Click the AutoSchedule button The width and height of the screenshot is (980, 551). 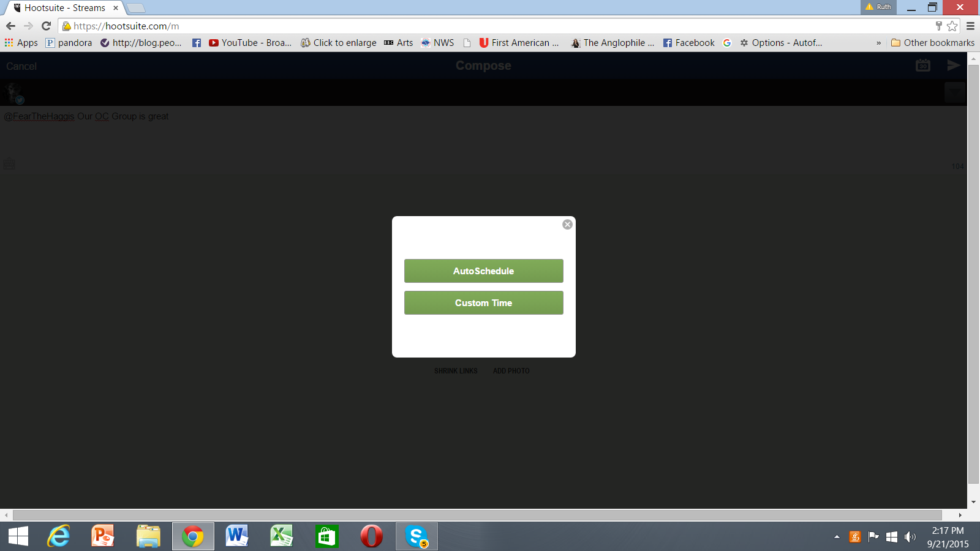[483, 271]
